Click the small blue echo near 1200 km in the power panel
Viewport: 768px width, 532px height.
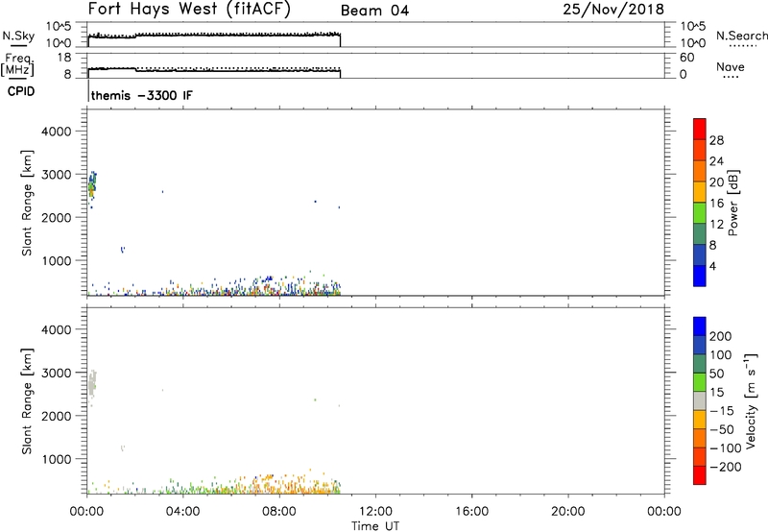click(123, 250)
